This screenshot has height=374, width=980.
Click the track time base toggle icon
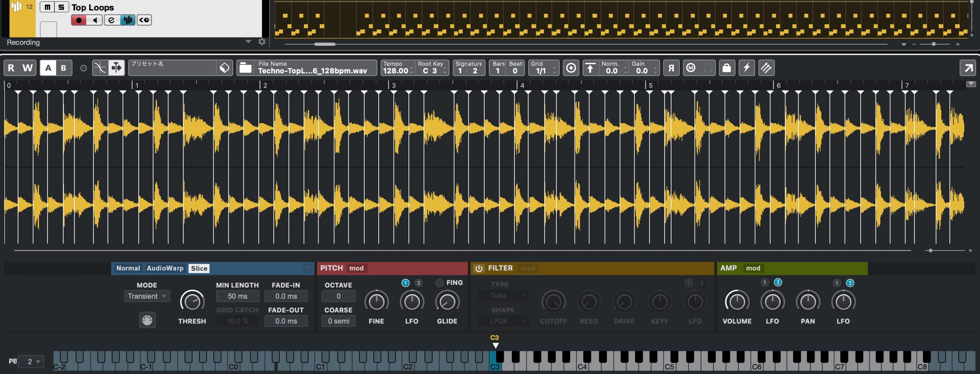144,20
